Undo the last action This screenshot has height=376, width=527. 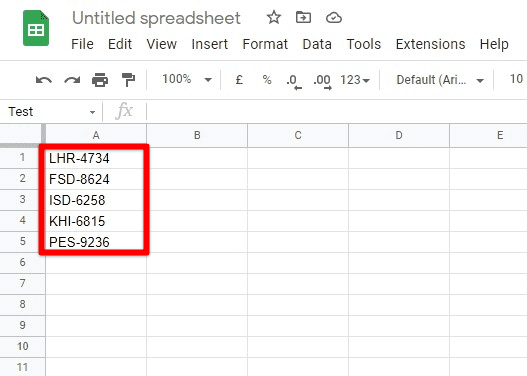pyautogui.click(x=44, y=80)
